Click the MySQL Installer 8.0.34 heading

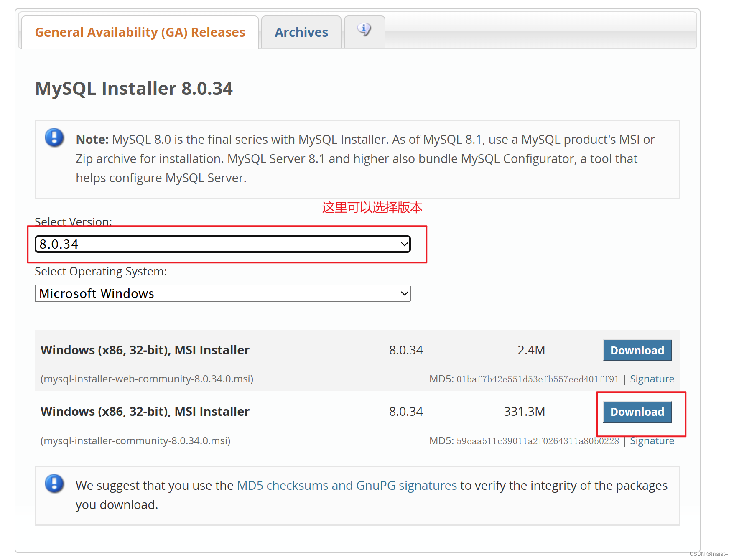(134, 89)
